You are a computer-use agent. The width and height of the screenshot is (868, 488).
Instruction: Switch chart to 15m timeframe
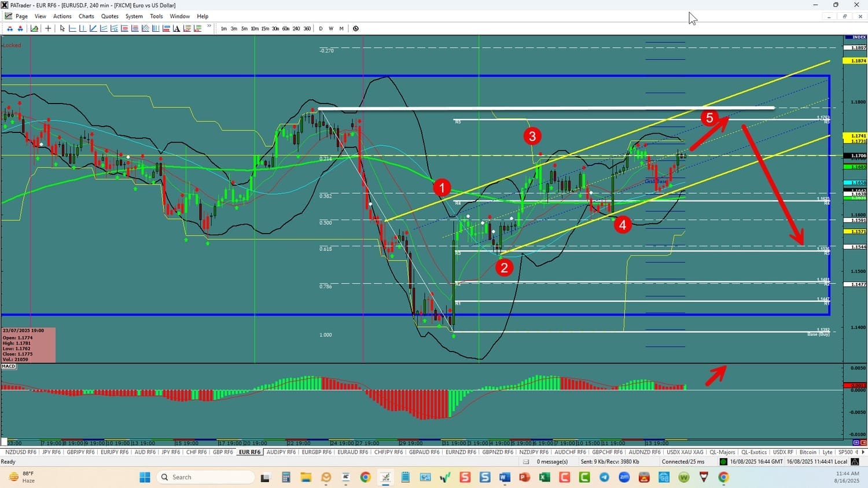click(265, 28)
